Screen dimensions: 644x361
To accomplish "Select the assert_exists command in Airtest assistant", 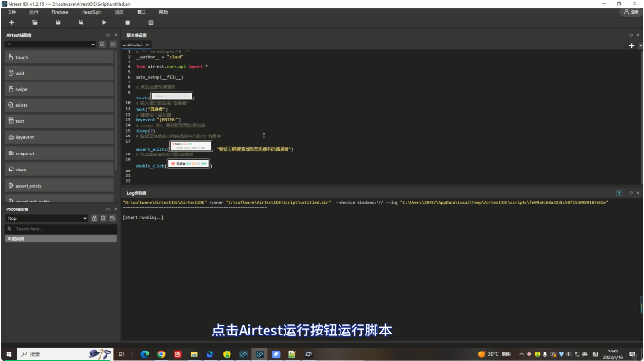I will 59,186.
